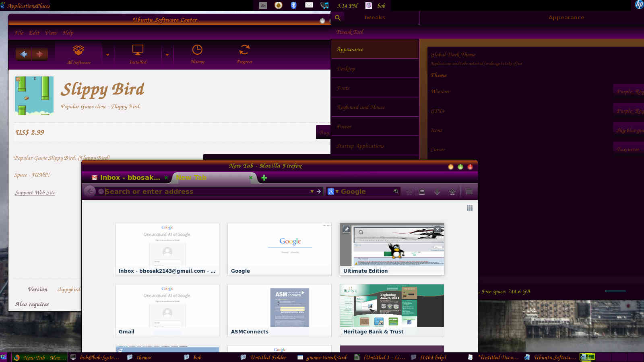Open the Gmail thumbnail tile
This screenshot has width=644, height=362.
coord(167,311)
